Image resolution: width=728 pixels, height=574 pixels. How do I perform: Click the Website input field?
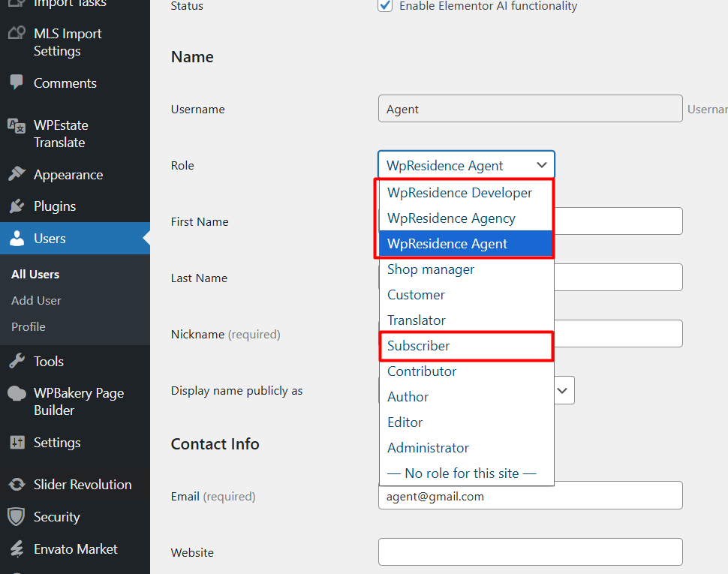point(530,551)
